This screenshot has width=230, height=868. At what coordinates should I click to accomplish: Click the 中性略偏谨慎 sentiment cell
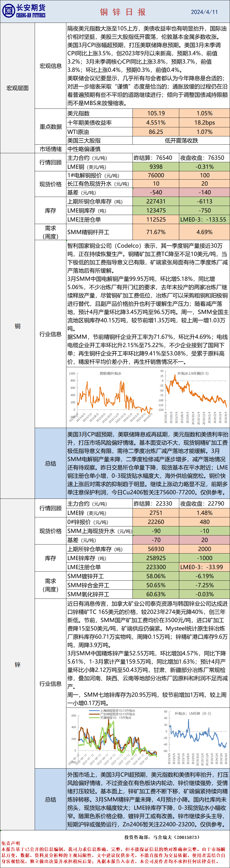pyautogui.click(x=148, y=149)
